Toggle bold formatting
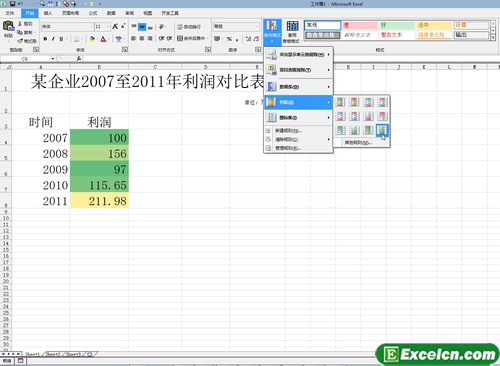Screen dimensions: 500x366 (x=45, y=39)
